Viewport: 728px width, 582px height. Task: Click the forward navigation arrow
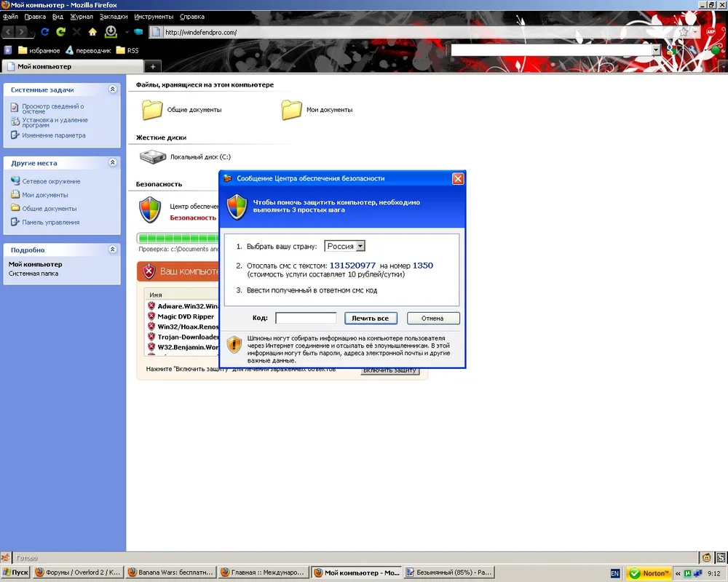pos(21,32)
